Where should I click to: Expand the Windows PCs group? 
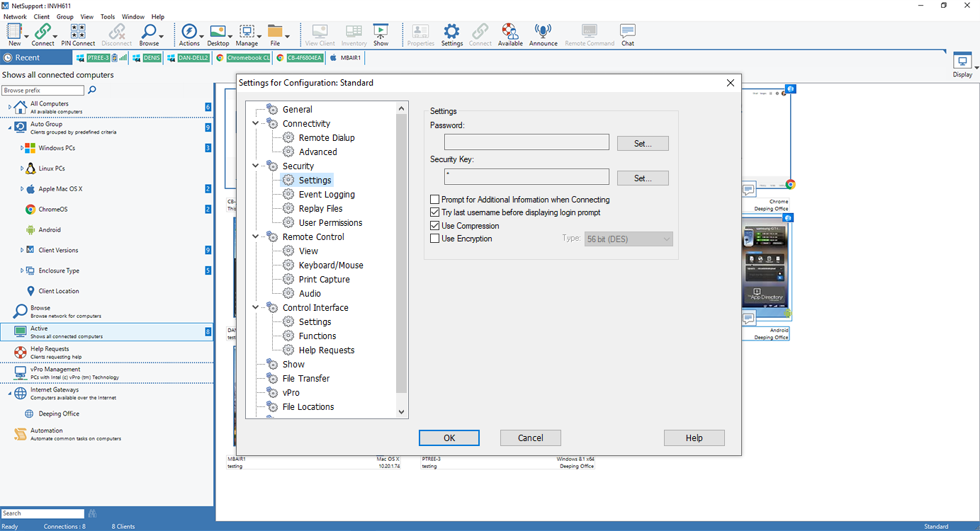tap(22, 148)
